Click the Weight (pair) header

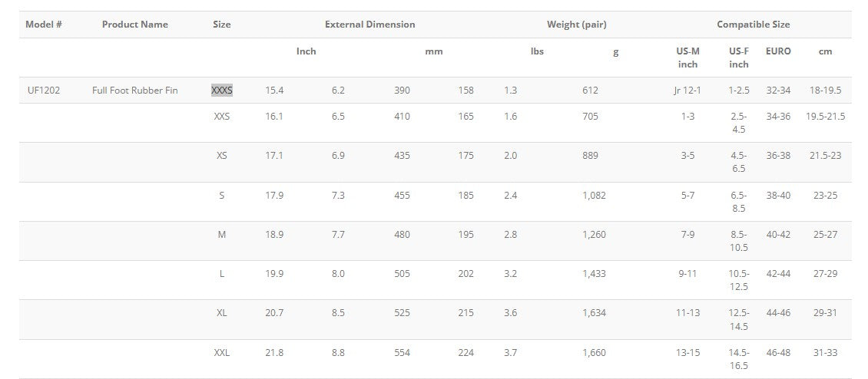click(576, 25)
